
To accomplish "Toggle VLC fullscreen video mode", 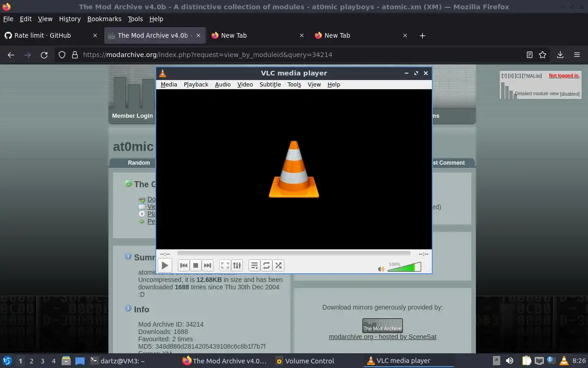I will pos(225,265).
